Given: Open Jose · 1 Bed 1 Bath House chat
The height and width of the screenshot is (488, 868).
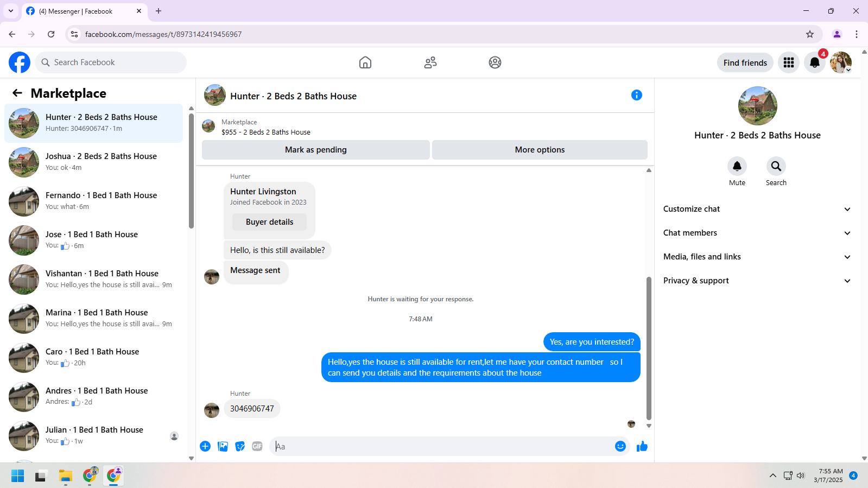Looking at the screenshot, I should [93, 240].
